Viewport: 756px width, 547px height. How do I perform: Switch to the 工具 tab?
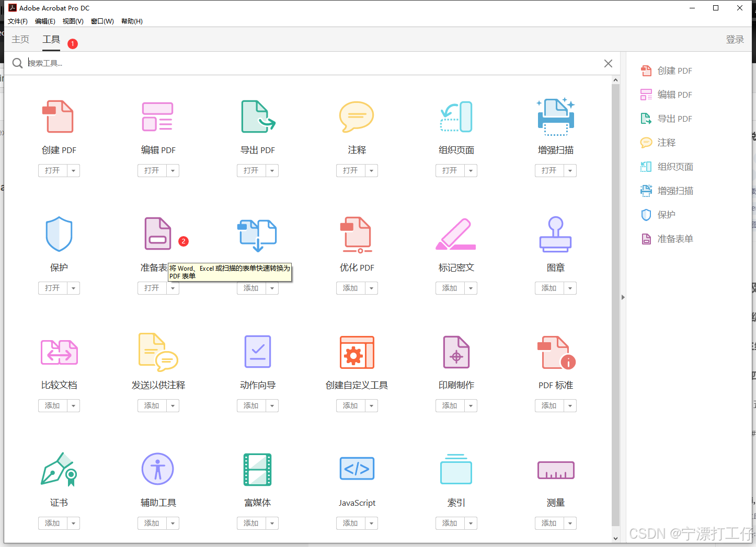(51, 39)
